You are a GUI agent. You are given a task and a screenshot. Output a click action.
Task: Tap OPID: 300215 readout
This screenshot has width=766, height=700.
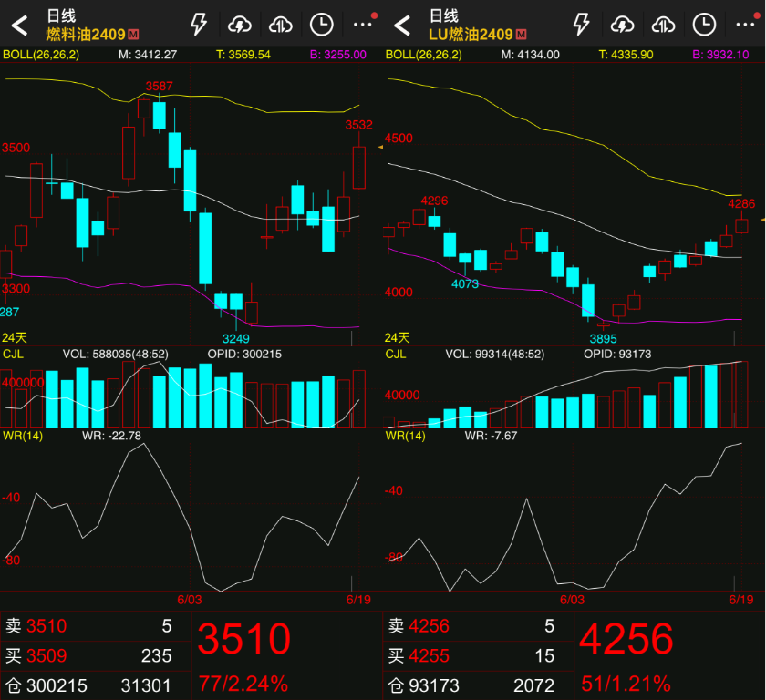click(x=244, y=354)
